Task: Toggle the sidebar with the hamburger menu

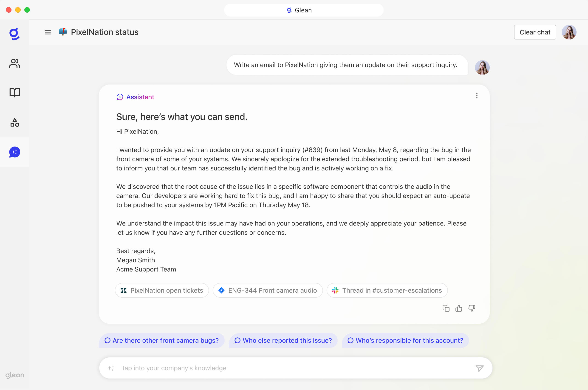Action: pyautogui.click(x=48, y=32)
